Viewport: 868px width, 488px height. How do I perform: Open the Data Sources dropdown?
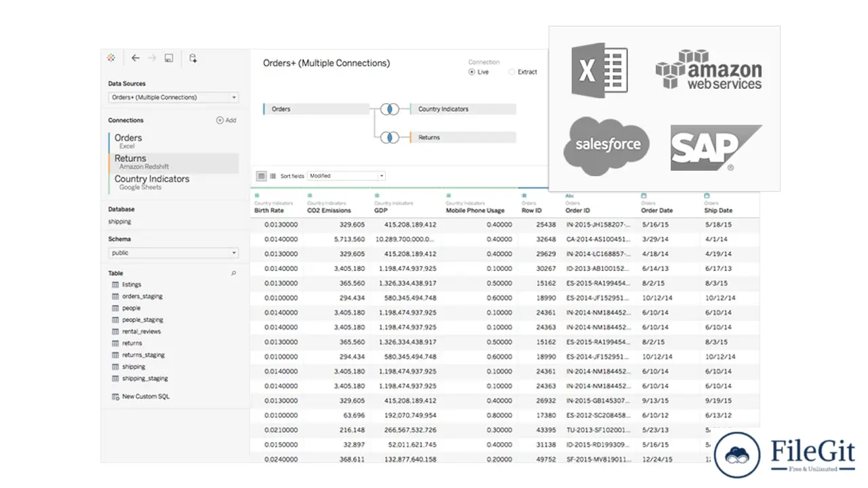(174, 97)
